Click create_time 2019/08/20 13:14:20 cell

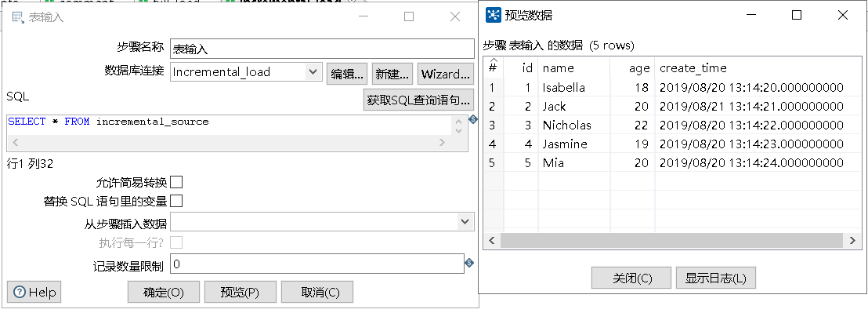point(758,88)
